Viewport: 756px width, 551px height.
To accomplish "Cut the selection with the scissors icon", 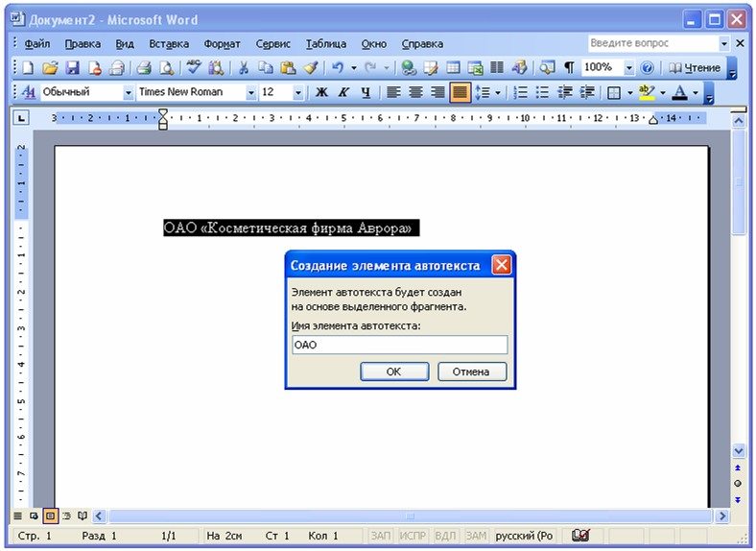I will click(244, 67).
